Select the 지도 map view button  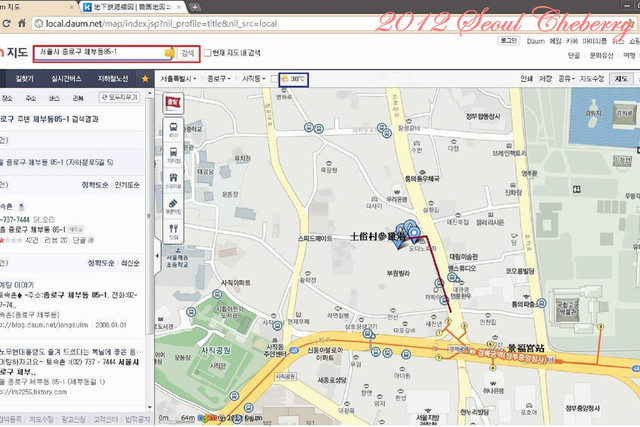tap(621, 78)
